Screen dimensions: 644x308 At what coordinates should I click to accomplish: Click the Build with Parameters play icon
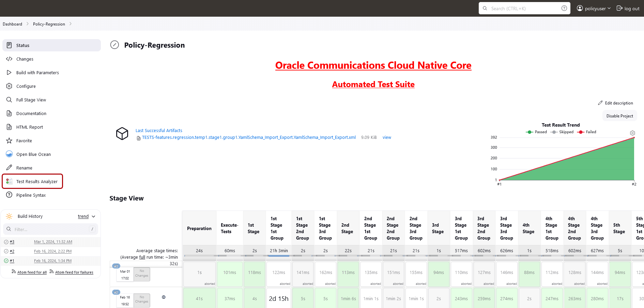(9, 72)
